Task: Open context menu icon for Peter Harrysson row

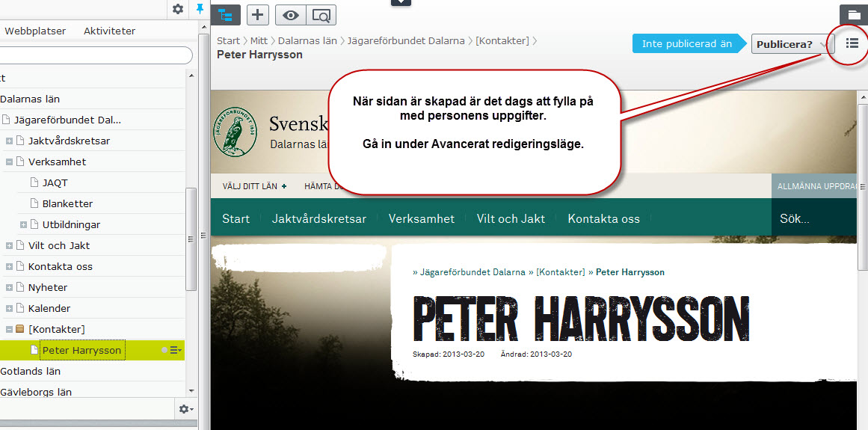Action: (x=176, y=350)
